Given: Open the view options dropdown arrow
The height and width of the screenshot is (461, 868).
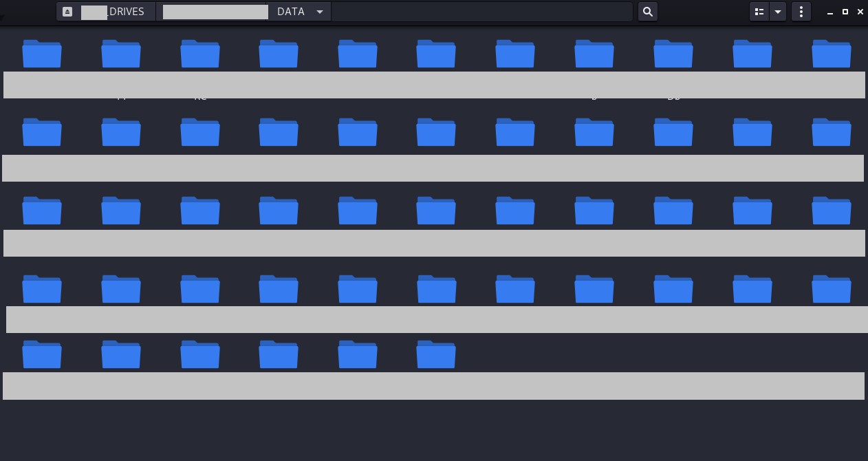Looking at the screenshot, I should [778, 12].
